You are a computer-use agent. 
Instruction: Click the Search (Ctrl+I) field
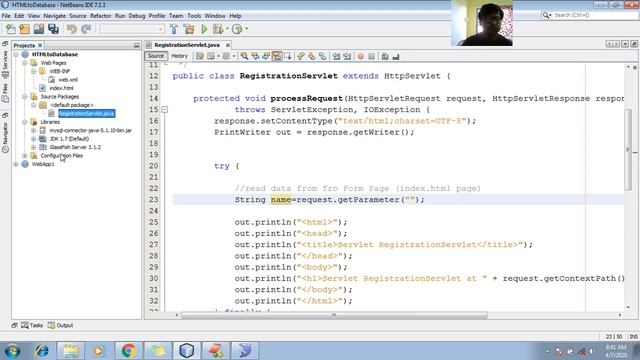pyautogui.click(x=589, y=15)
